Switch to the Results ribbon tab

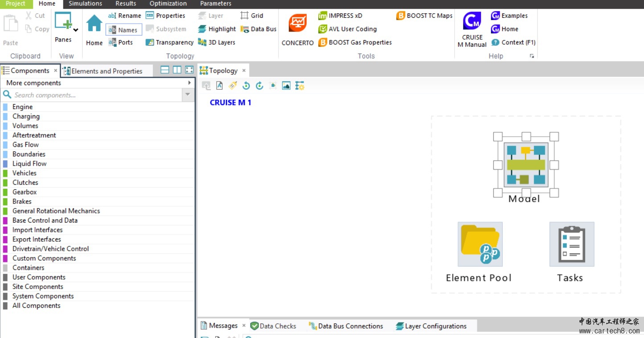point(126,4)
